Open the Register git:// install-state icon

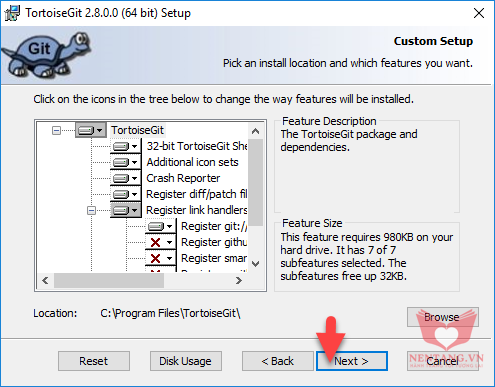coord(161,226)
